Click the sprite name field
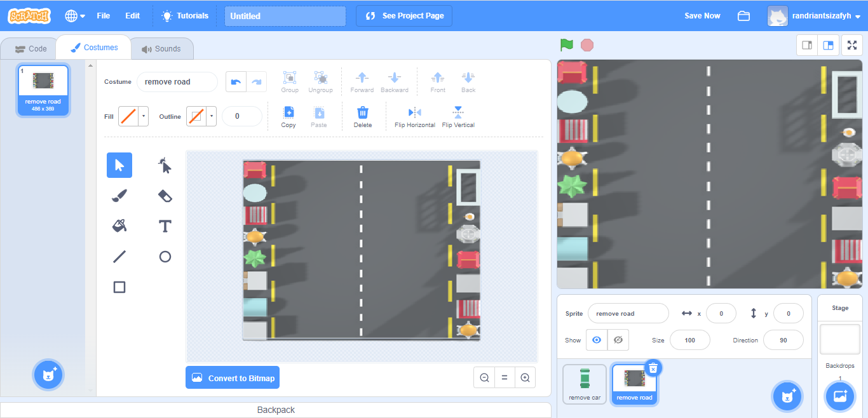The height and width of the screenshot is (418, 868). (x=628, y=313)
